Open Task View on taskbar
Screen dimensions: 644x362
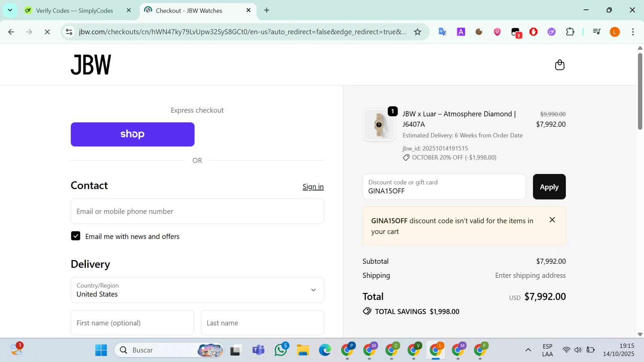236,350
